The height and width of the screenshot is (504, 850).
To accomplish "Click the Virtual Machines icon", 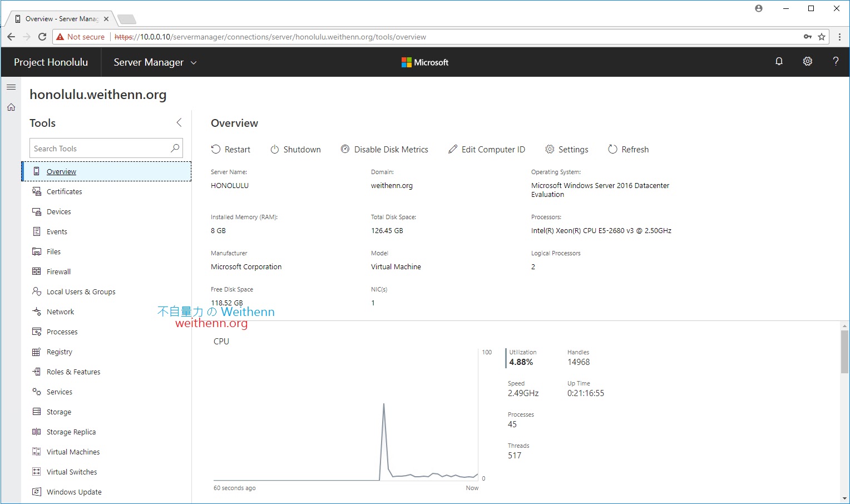I will pyautogui.click(x=37, y=452).
